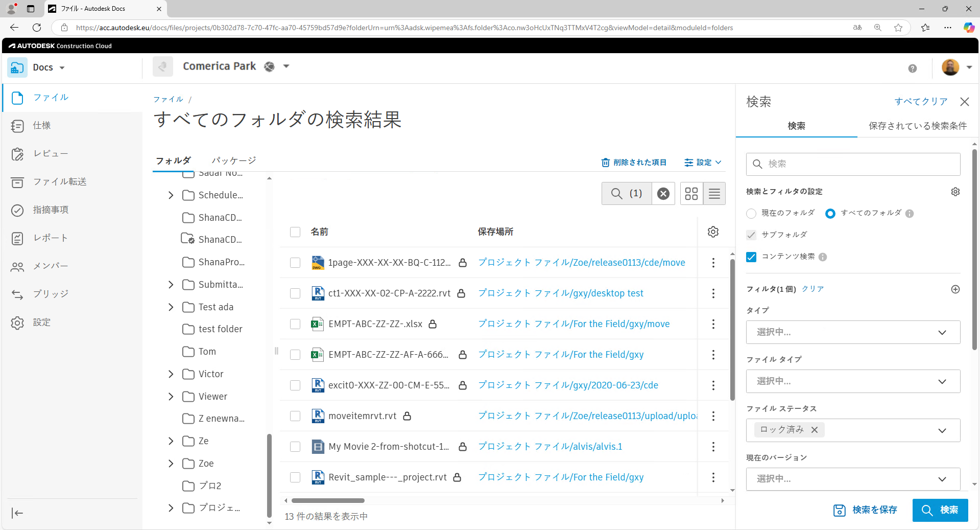The width and height of the screenshot is (980, 530).
Task: Disable the コンテンツ検索 checkbox
Action: click(x=751, y=257)
